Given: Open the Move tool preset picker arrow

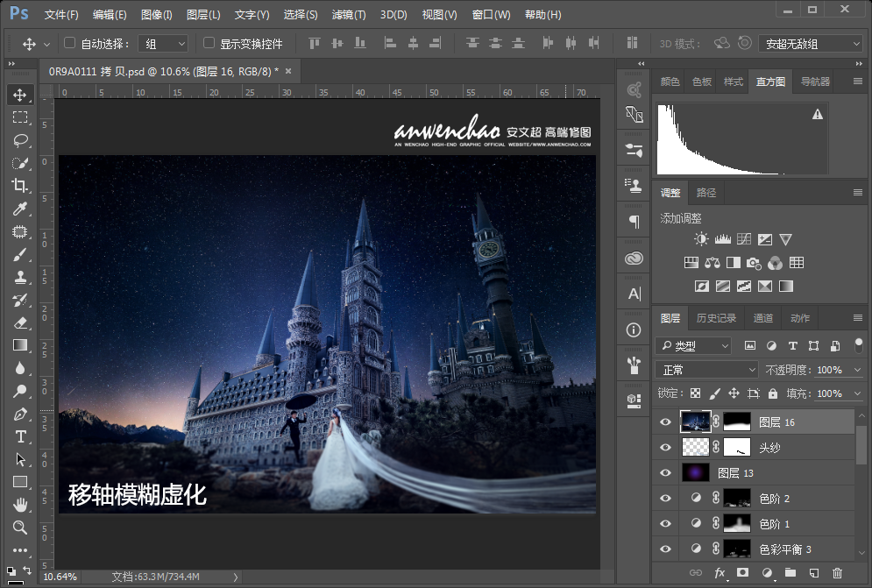Looking at the screenshot, I should point(46,44).
